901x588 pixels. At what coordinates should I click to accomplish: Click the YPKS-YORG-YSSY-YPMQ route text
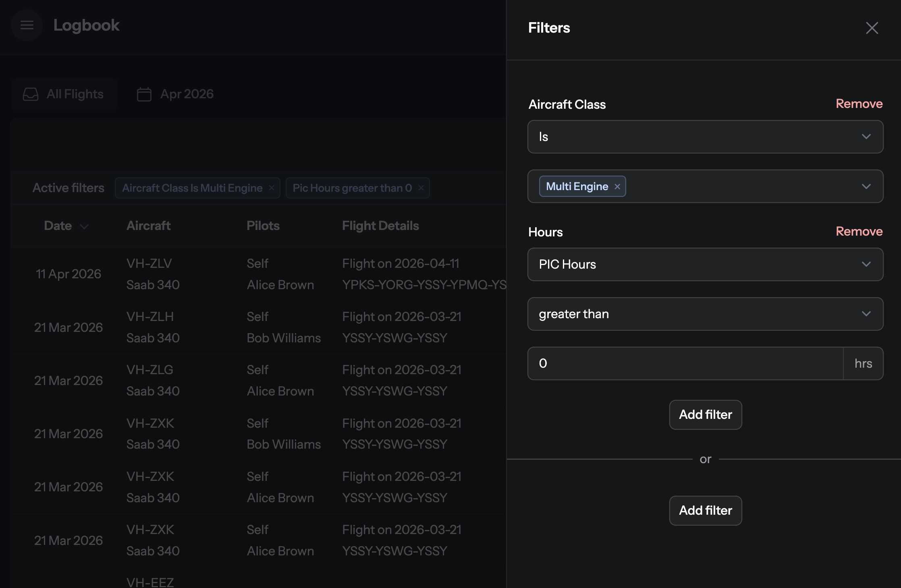424,285
